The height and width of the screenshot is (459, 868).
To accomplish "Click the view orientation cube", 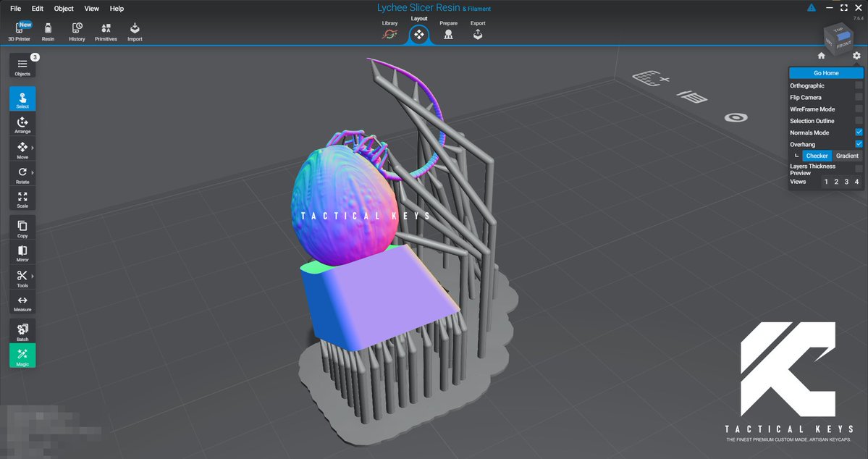I will point(839,37).
